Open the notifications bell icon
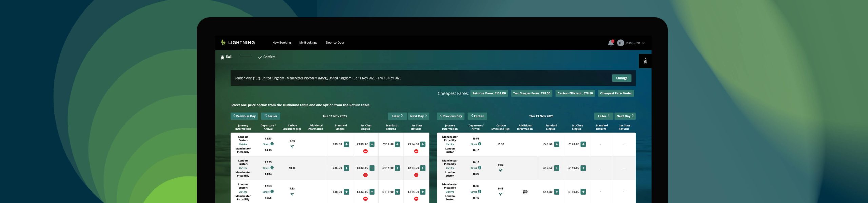Viewport: 868px width, 203px height. point(610,43)
